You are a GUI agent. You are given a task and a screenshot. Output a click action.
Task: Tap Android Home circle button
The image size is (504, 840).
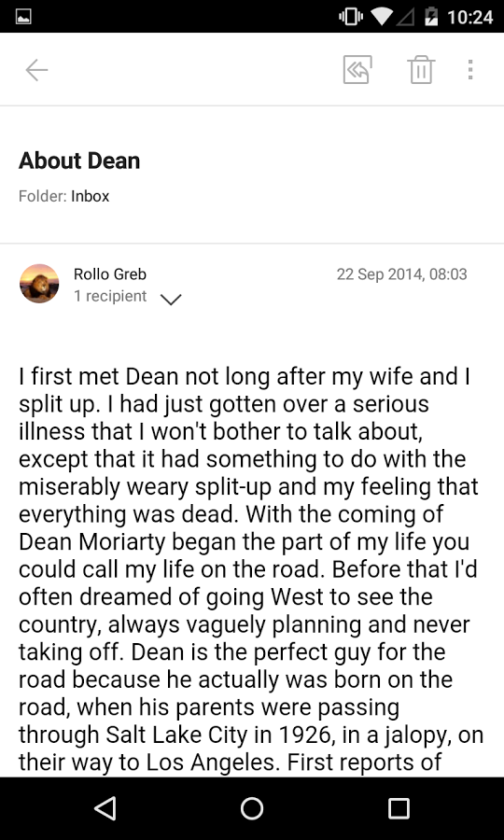tap(252, 808)
